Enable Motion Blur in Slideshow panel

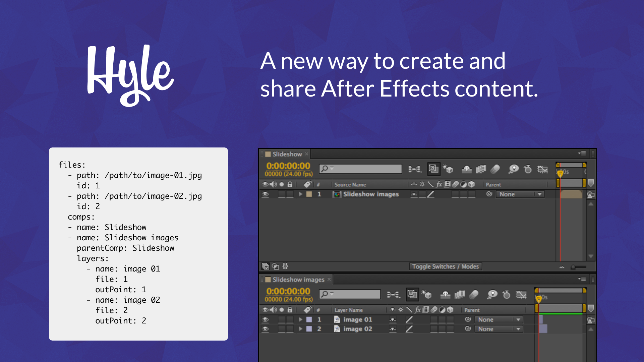point(495,169)
